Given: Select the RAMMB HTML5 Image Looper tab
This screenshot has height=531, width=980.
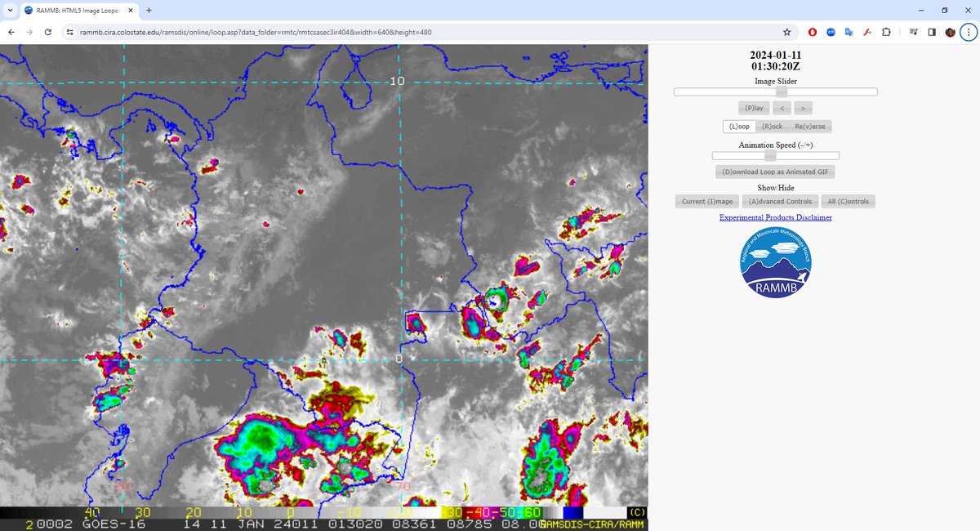Looking at the screenshot, I should tap(80, 10).
